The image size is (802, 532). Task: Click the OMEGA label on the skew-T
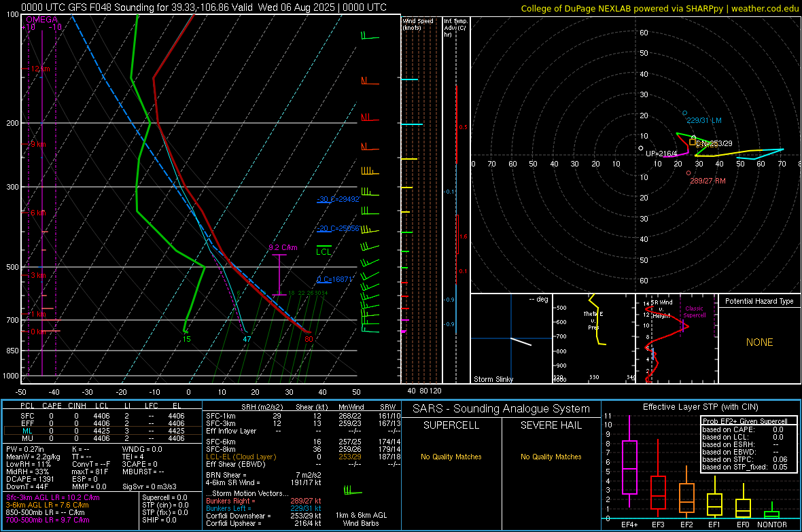click(42, 20)
